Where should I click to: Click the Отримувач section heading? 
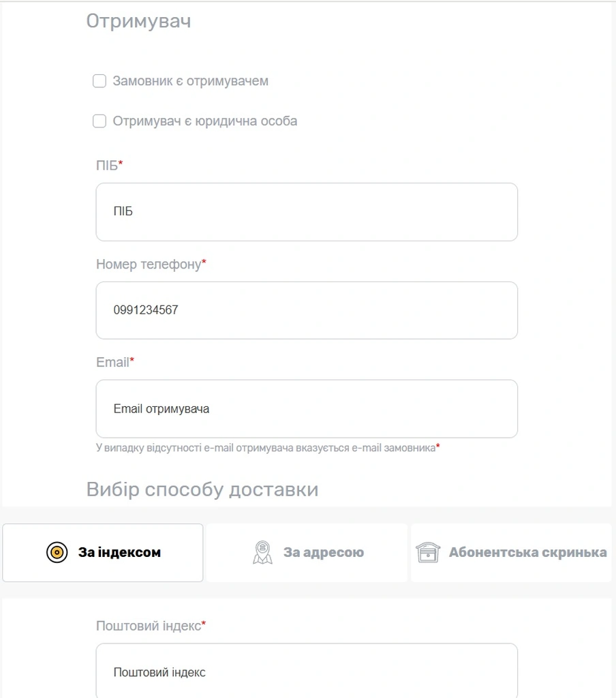[138, 21]
